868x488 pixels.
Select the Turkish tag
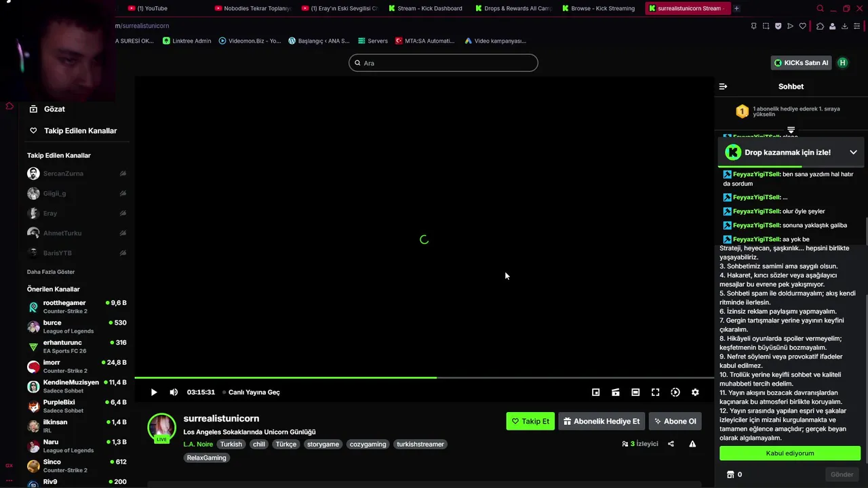click(x=231, y=445)
